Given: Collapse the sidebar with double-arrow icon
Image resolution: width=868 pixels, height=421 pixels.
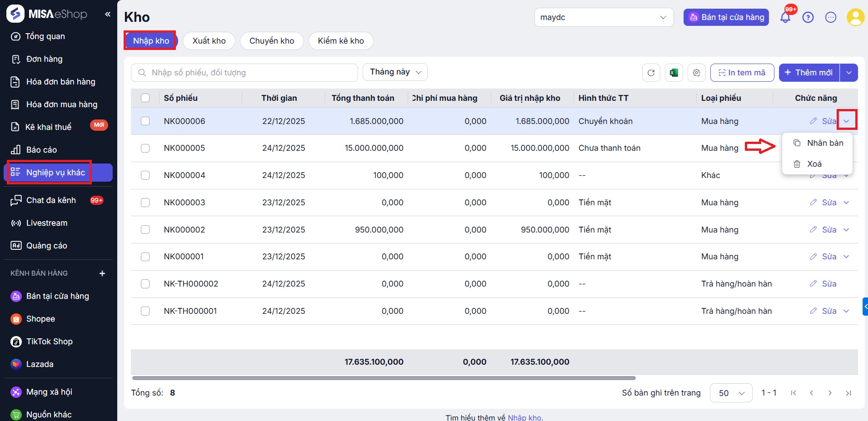Looking at the screenshot, I should (108, 14).
